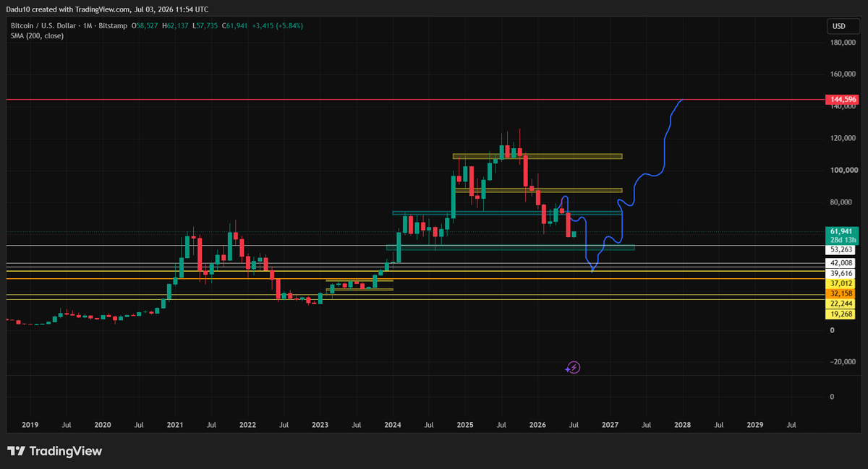Click the close value C61,941 in legend
Viewport: 868px width, 469px height.
click(234, 26)
